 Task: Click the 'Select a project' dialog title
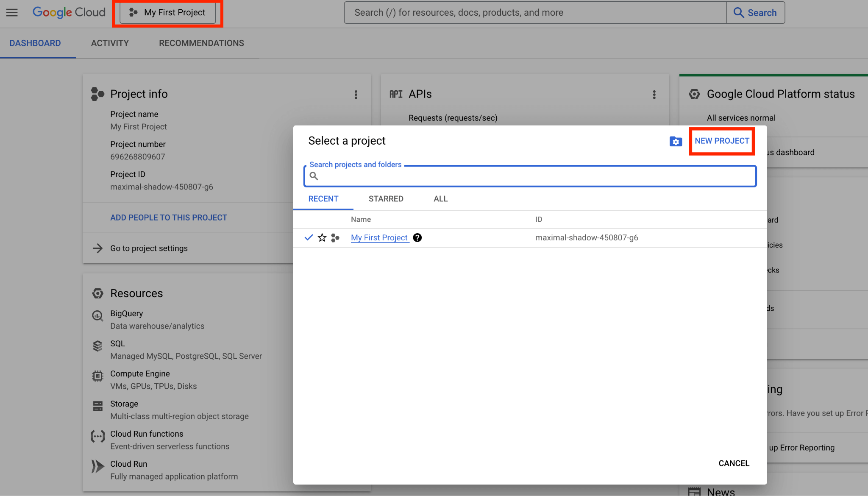[347, 141]
